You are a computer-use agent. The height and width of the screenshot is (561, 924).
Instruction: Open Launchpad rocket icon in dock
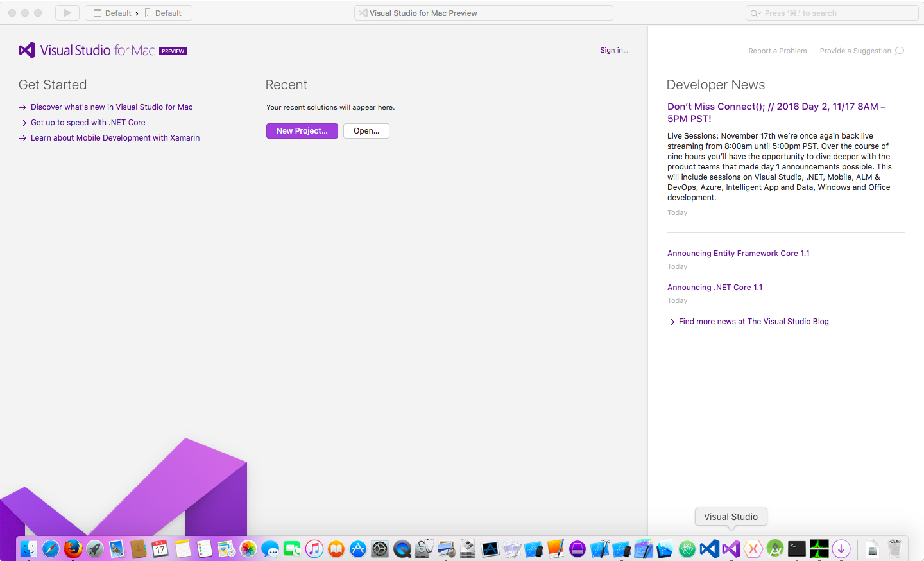tap(94, 549)
